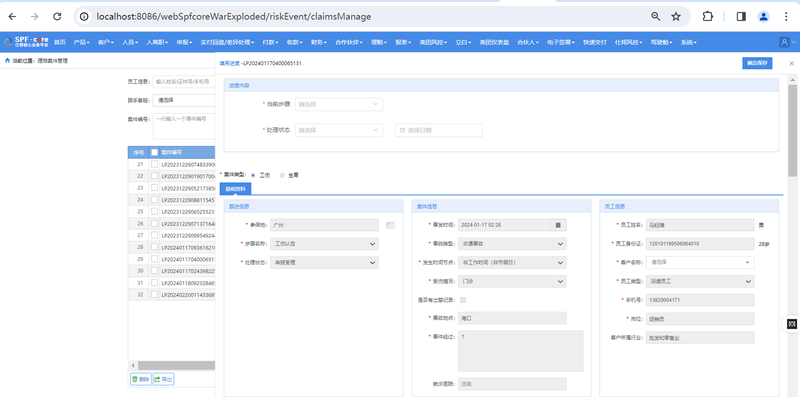Open the Chrome profile avatar

[x=764, y=16]
